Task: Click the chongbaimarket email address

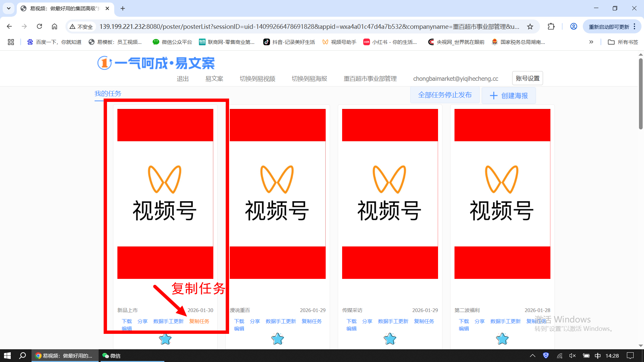Action: pos(456,78)
